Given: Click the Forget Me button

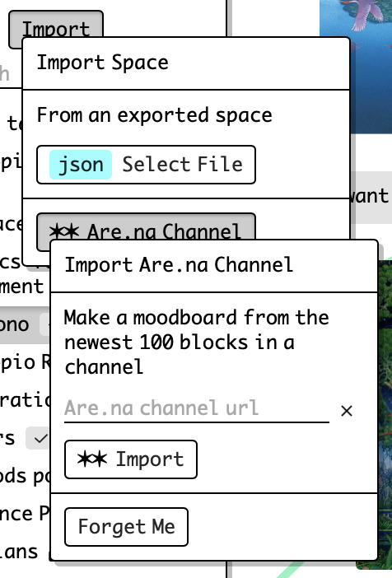Looking at the screenshot, I should (x=126, y=526).
